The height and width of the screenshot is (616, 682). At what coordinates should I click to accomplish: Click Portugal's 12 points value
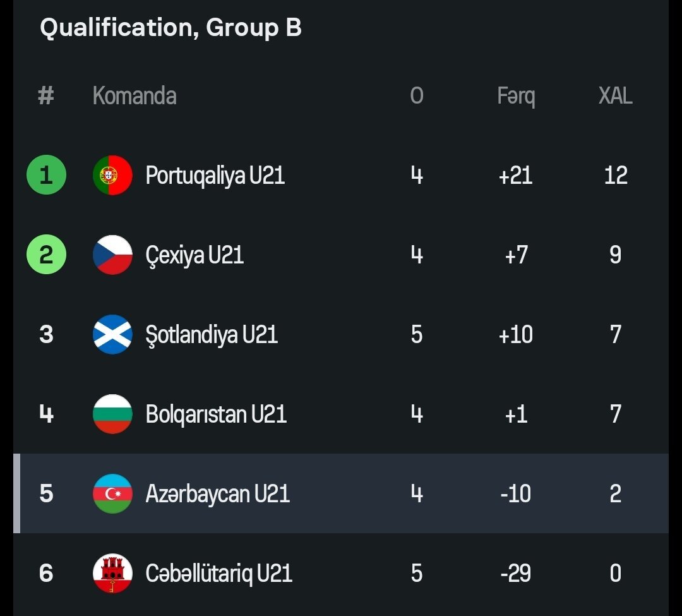(616, 175)
